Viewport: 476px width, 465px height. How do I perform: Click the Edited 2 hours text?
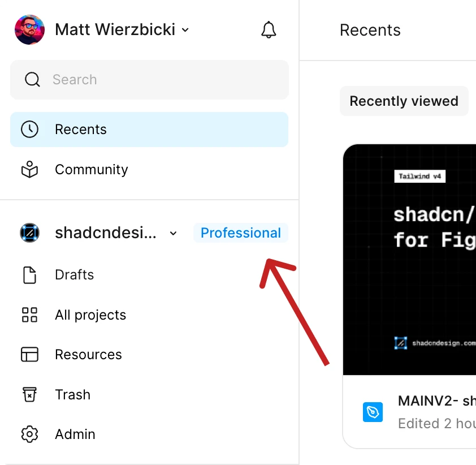436,423
